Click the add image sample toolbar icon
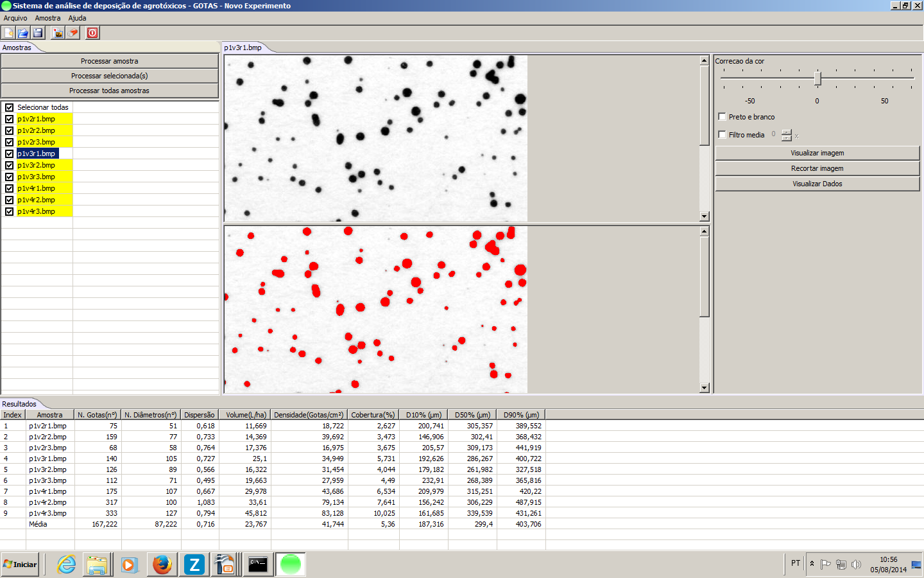The image size is (924, 578). (58, 33)
